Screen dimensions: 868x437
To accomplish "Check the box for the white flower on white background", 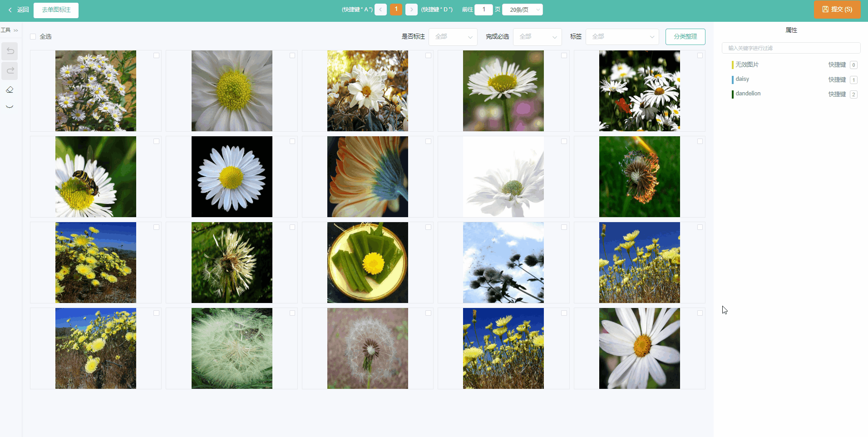I will click(564, 141).
